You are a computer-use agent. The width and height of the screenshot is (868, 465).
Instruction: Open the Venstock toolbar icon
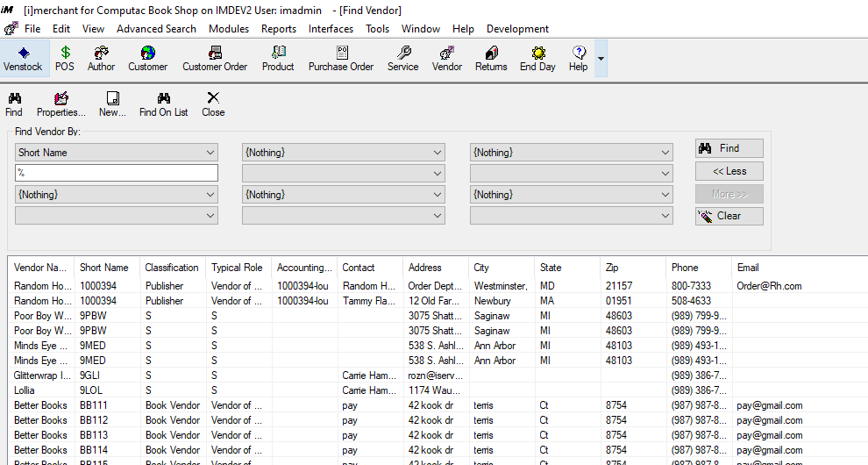point(23,59)
